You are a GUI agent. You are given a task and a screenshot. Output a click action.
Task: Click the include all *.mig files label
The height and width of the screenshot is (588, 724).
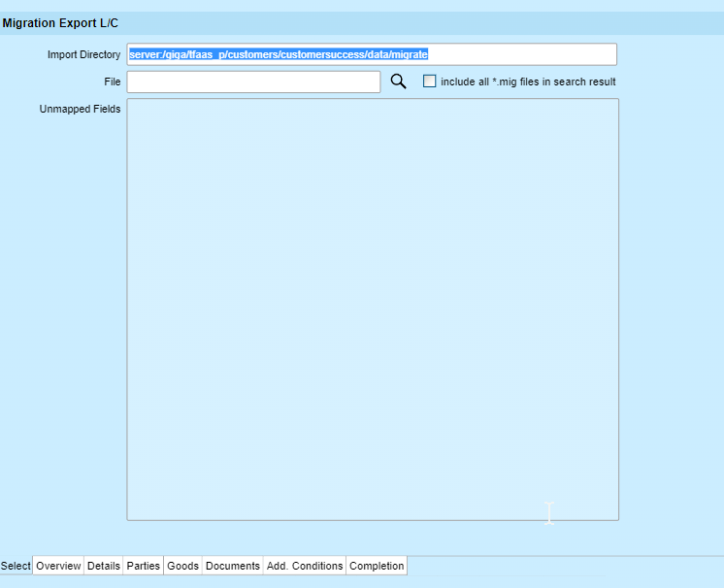(528, 82)
